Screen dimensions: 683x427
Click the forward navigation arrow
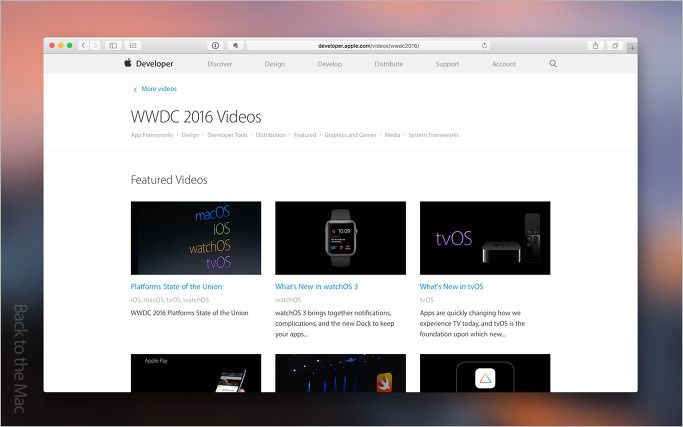(x=95, y=45)
